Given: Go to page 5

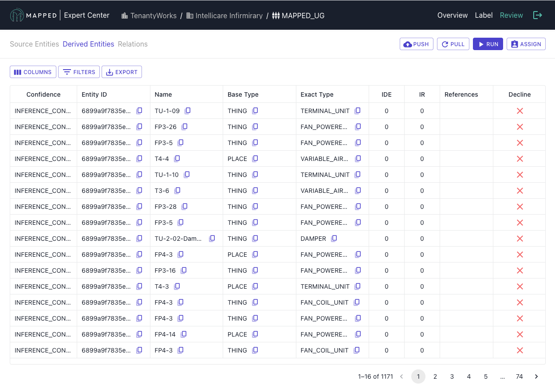Looking at the screenshot, I should point(486,376).
